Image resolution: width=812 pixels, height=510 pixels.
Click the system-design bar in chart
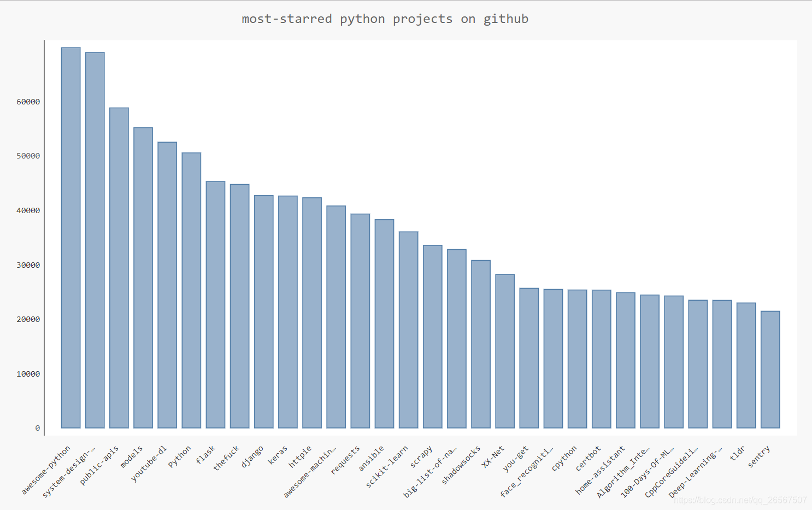click(95, 240)
